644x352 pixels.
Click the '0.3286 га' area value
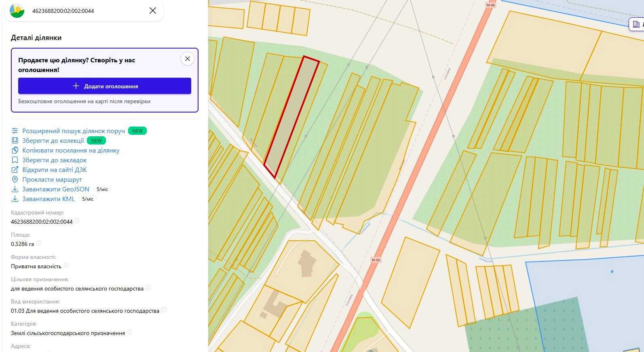(22, 244)
